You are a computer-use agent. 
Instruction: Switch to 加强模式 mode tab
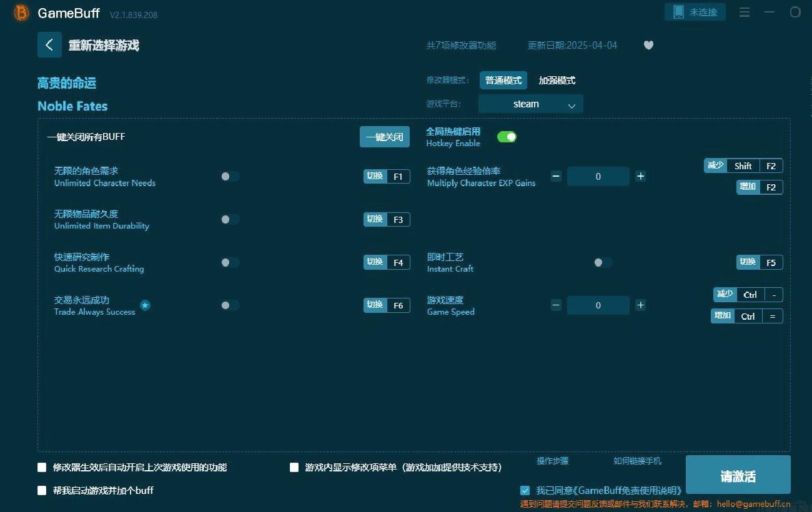(557, 81)
